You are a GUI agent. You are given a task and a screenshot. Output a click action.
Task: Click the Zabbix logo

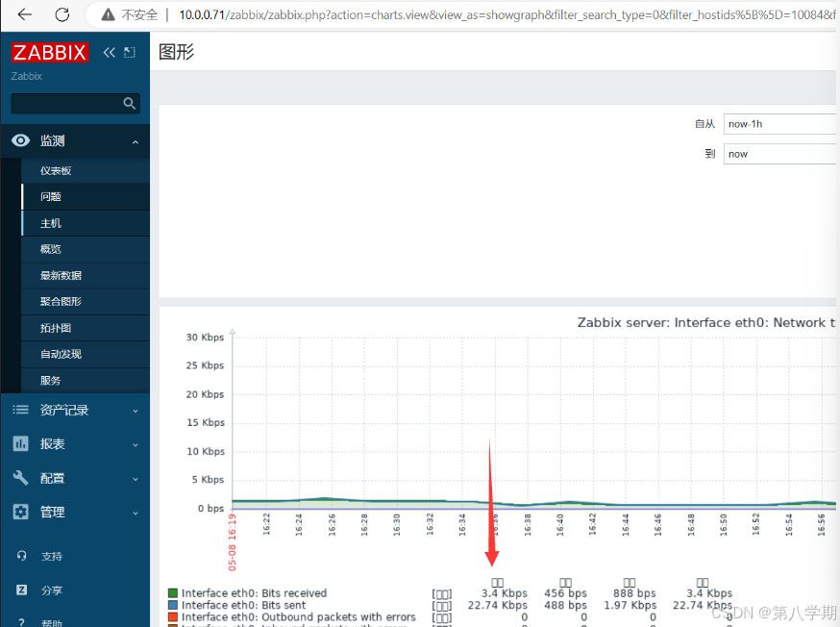pos(50,53)
